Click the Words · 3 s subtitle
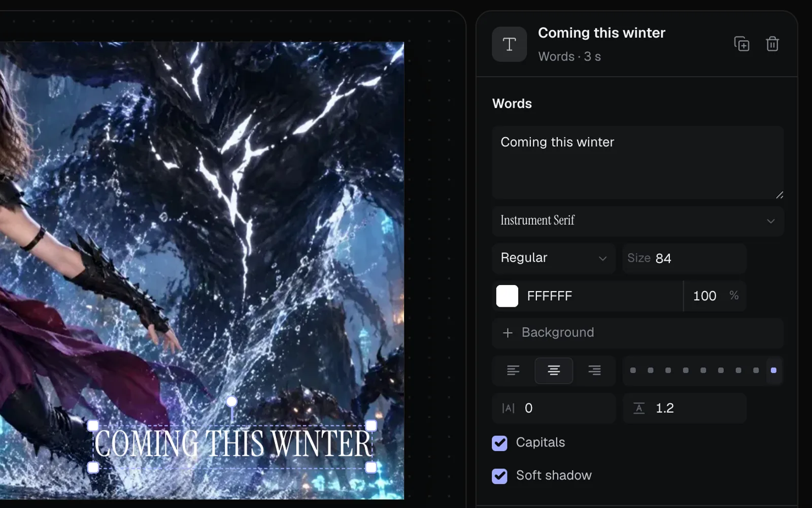Viewport: 812px width, 508px height. 569,56
